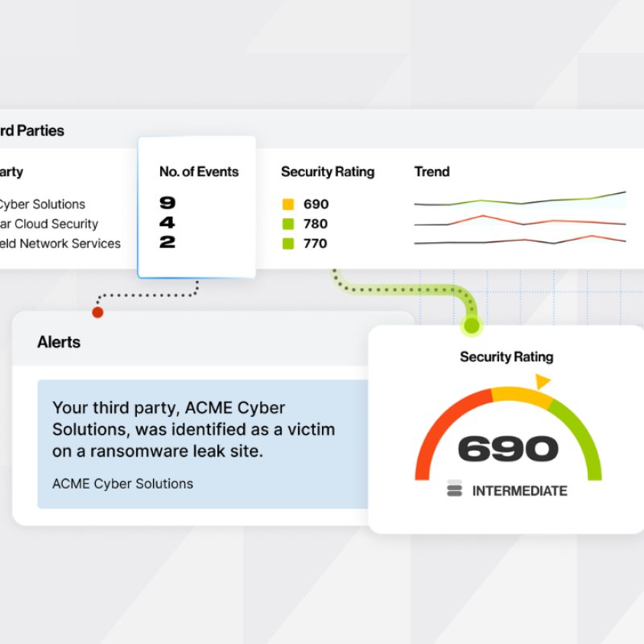The width and height of the screenshot is (644, 644).
Task: Click the green dot connector above gauge card
Action: point(472,326)
